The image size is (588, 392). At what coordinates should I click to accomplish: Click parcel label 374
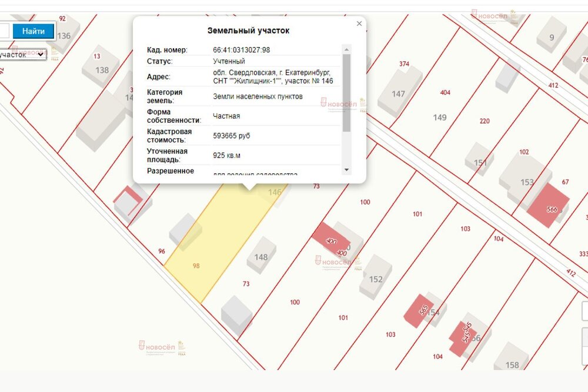coord(405,63)
